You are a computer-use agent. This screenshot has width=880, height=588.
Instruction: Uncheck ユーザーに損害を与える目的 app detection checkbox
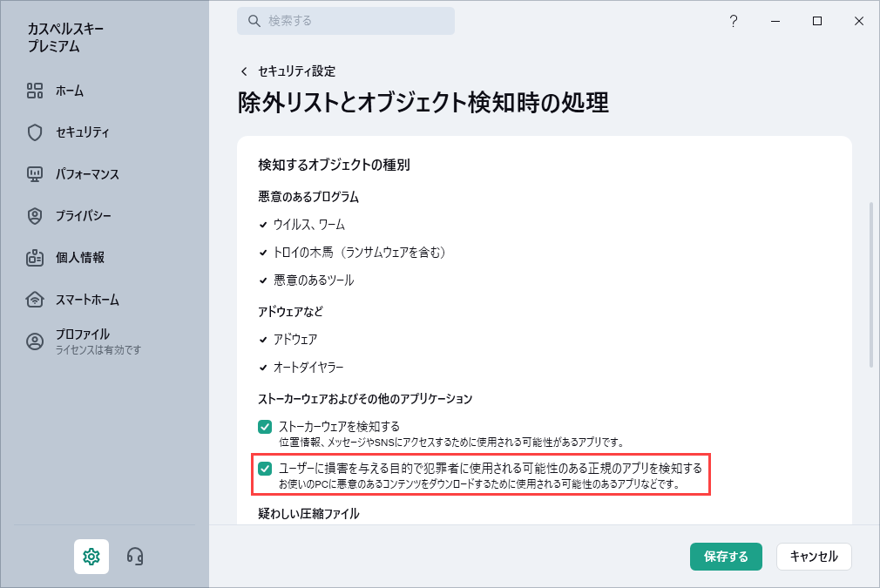click(x=265, y=469)
